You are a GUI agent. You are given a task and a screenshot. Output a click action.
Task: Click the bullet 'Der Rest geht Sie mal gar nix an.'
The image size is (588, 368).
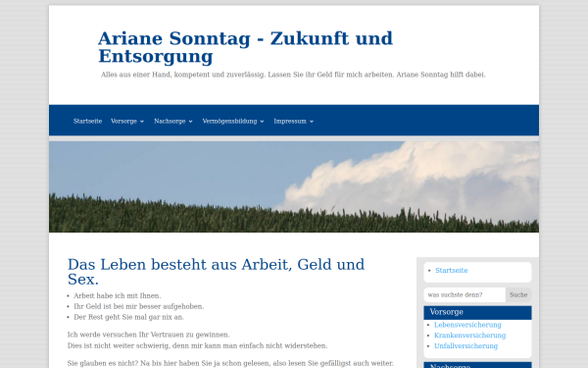click(129, 317)
